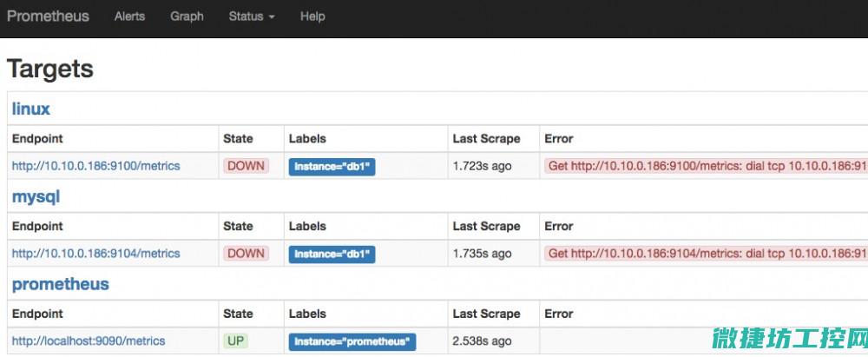Open endpoint http://localhost:9090/metrics

point(89,340)
